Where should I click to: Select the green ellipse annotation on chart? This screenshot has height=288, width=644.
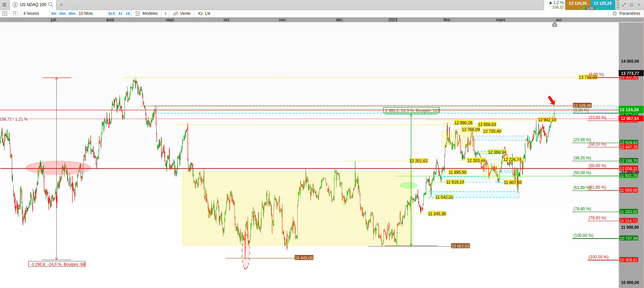[409, 185]
